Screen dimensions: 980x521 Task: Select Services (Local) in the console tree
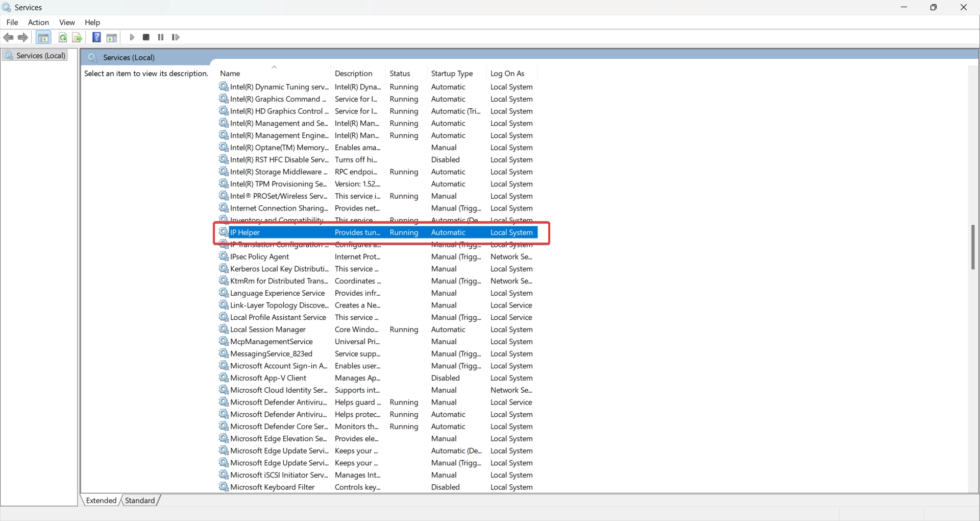point(36,56)
